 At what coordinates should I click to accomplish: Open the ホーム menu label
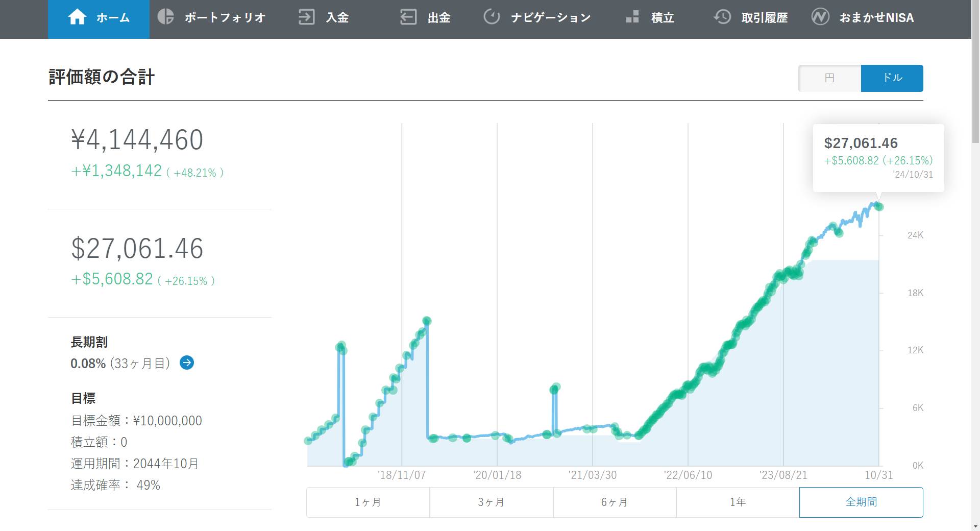pos(113,18)
